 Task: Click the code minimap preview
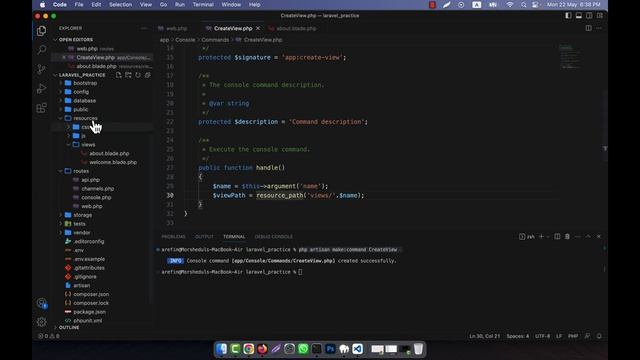click(569, 57)
